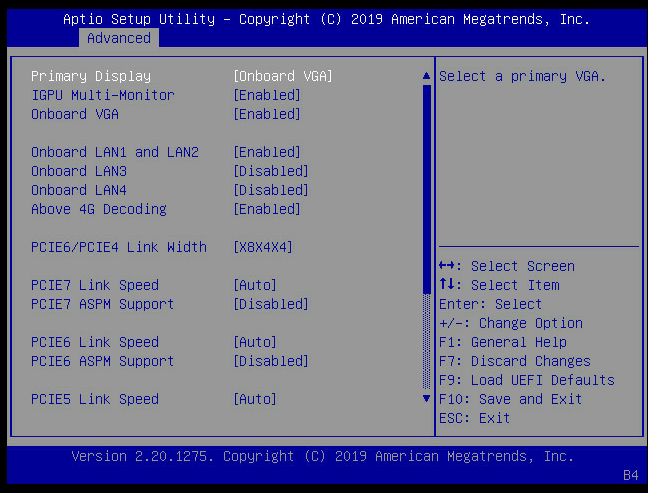Image resolution: width=648 pixels, height=493 pixels.
Task: Click the scroll up arrow
Action: (426, 76)
